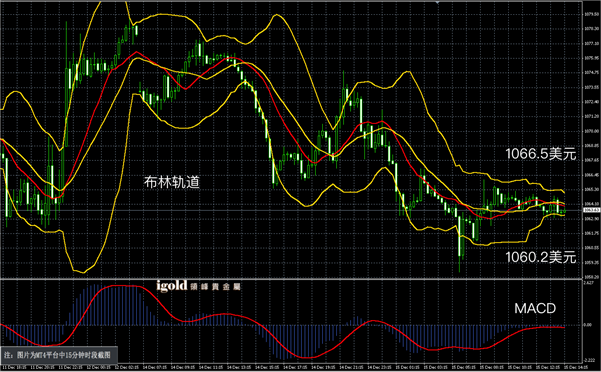Click the -2.222 label at MACD panel bottom
601x372 pixels.
pyautogui.click(x=589, y=360)
